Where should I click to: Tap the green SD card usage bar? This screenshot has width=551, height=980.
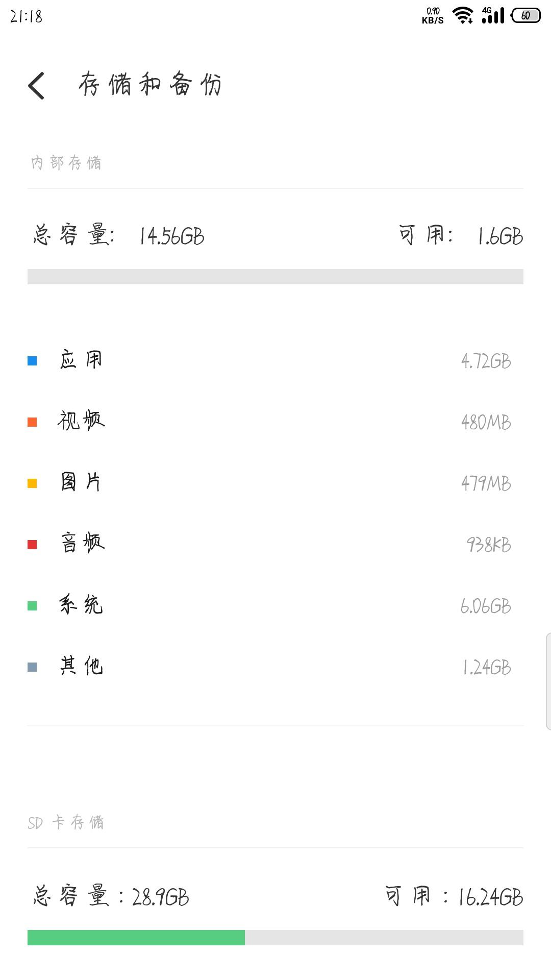pyautogui.click(x=136, y=938)
